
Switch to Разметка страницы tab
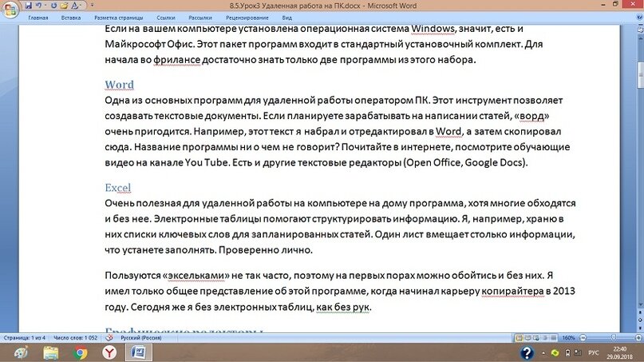[x=119, y=18]
